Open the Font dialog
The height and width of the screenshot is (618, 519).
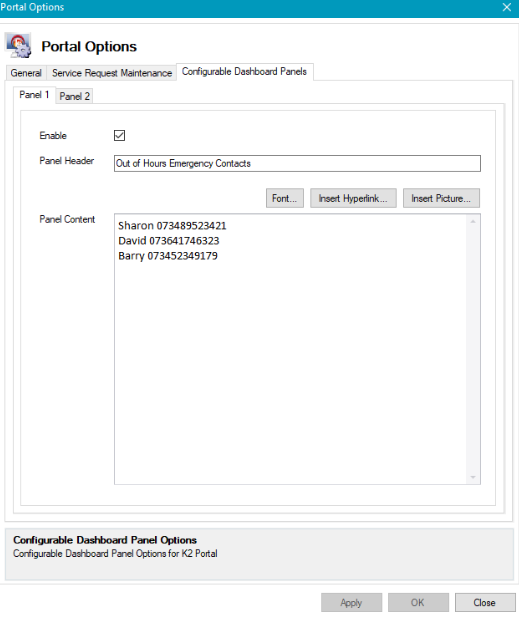pos(285,198)
